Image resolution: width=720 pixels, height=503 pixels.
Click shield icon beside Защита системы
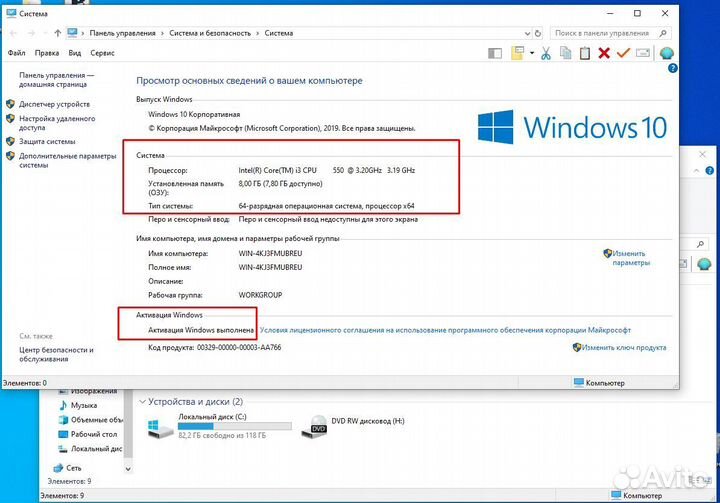coord(11,141)
